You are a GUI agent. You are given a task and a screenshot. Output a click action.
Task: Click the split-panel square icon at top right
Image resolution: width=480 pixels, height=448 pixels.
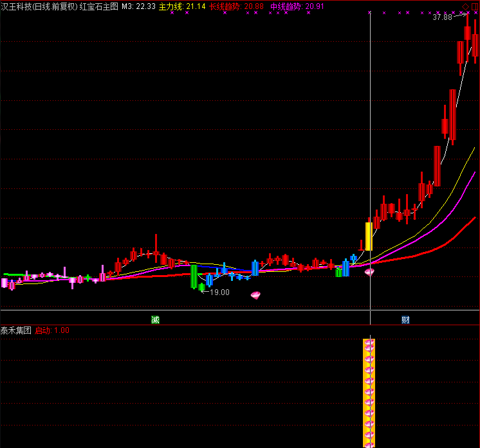coord(475,6)
